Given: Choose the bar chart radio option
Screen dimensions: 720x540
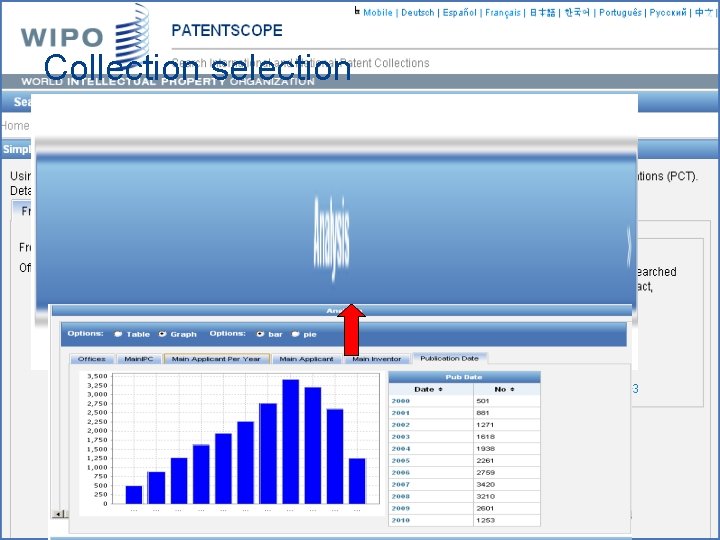Looking at the screenshot, I should coord(260,334).
